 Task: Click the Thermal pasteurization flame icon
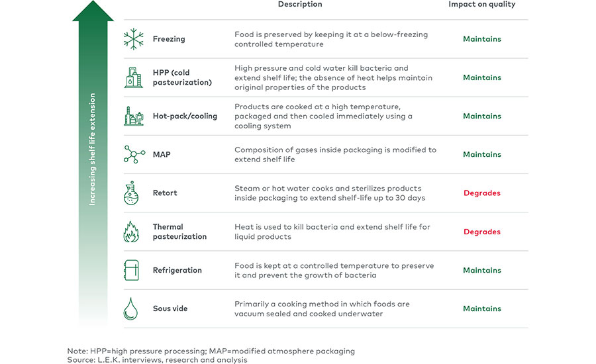[131, 232]
